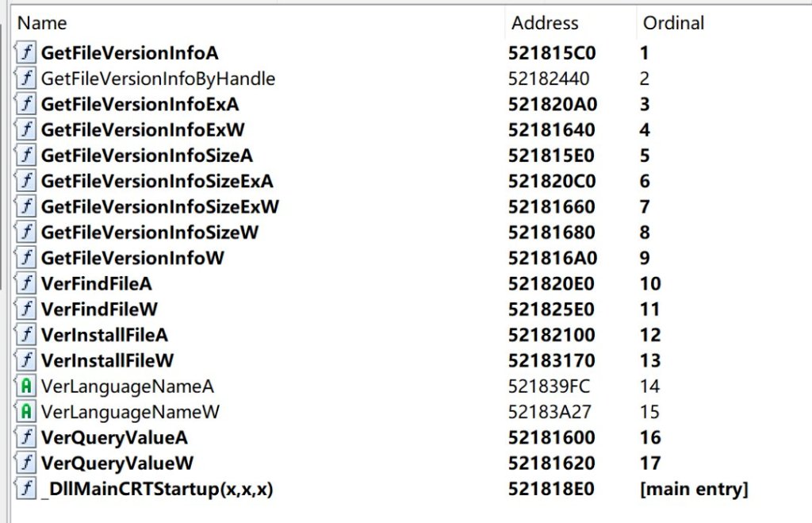The height and width of the screenshot is (523, 812).
Task: Click the function icon beside GetFileVersionInfoSizeExW
Action: (x=26, y=206)
